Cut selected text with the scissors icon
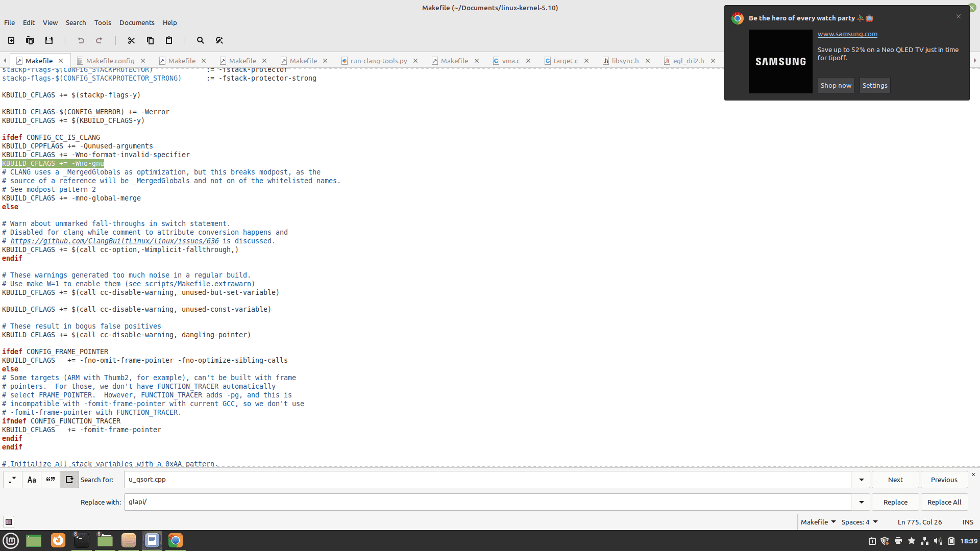Viewport: 980px width, 551px height. click(131, 40)
